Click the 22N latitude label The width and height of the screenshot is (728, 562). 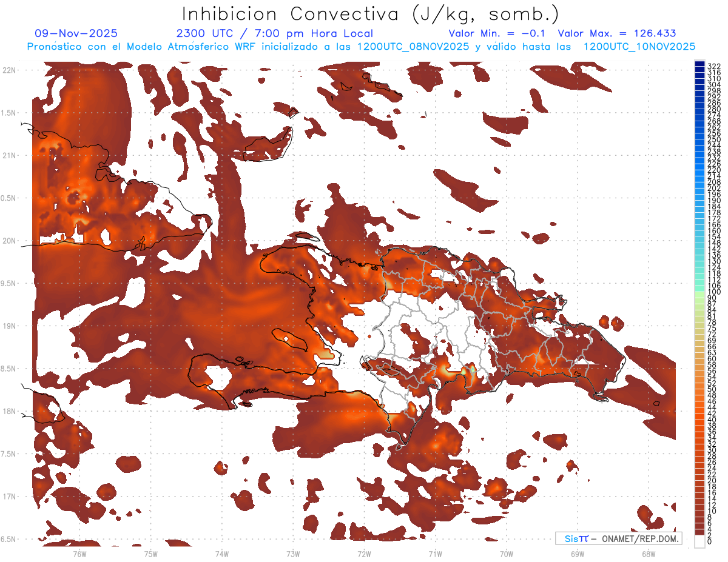coord(9,70)
